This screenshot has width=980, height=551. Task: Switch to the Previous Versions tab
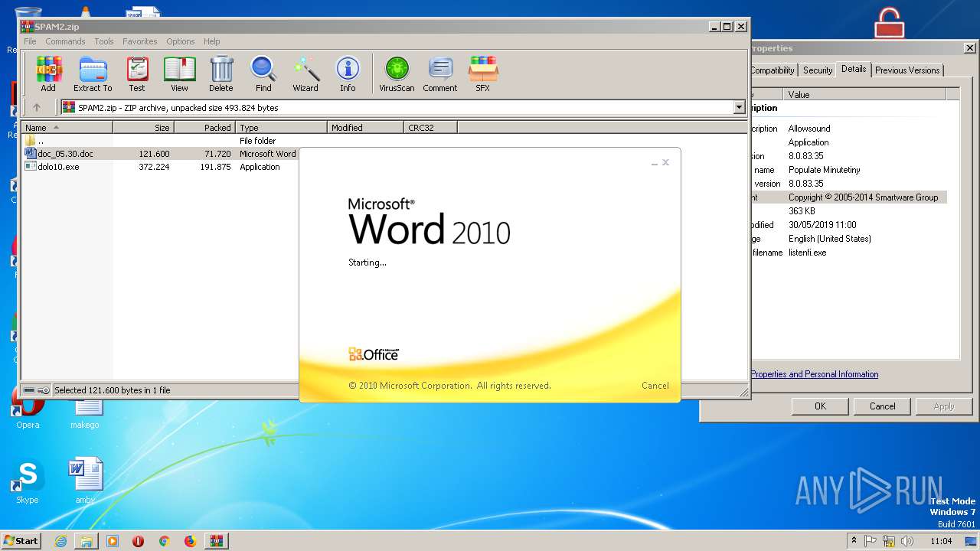tap(907, 70)
